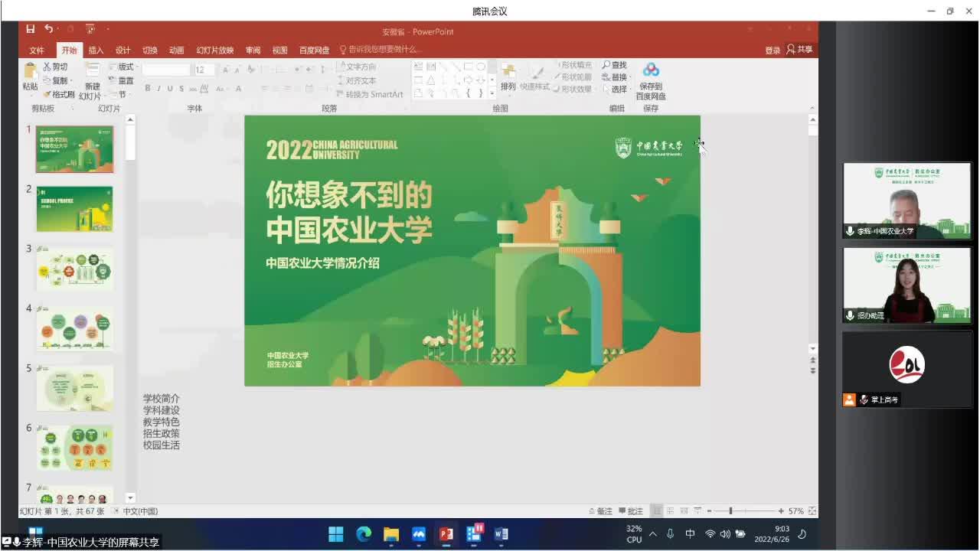Click Save to Baidu Netdisk icon
980x551 pixels.
pos(651,70)
